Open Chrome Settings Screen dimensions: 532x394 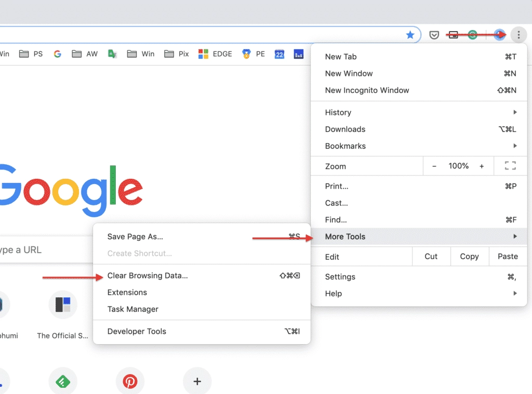(x=340, y=277)
